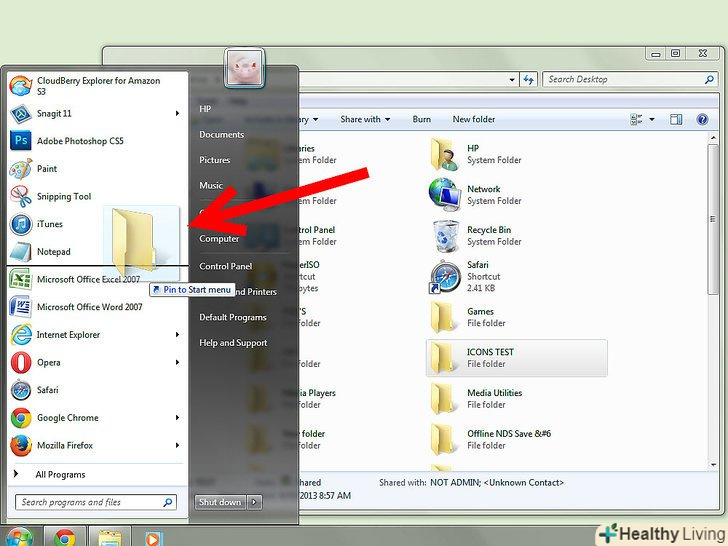Open Pictures from Start menu
Screen dimensions: 728x546
[x=214, y=160]
